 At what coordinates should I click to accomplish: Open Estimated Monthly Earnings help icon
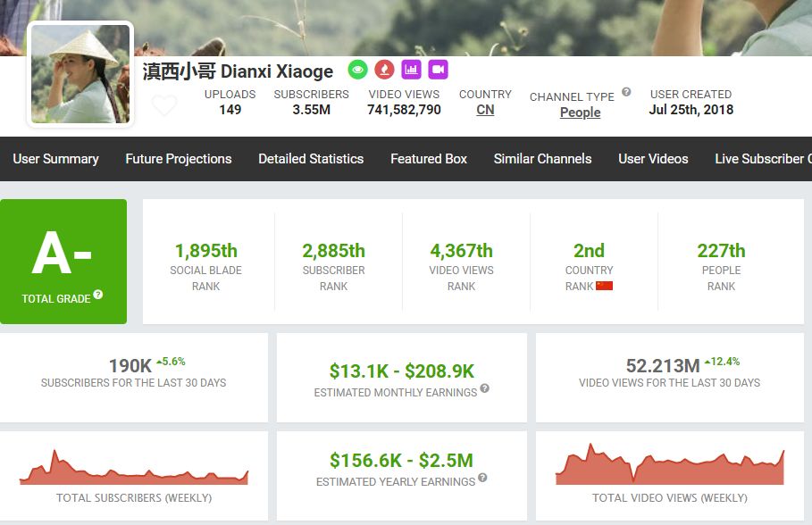(x=484, y=388)
